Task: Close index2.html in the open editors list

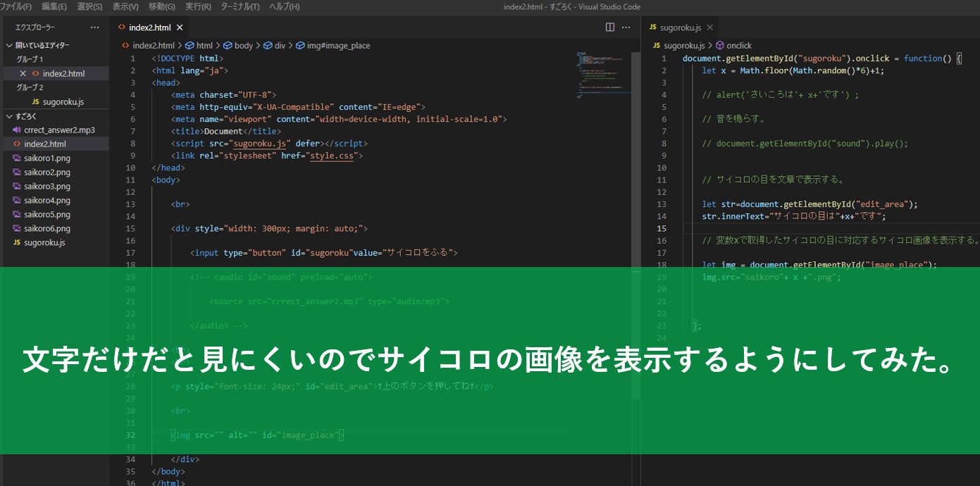Action: 23,74
